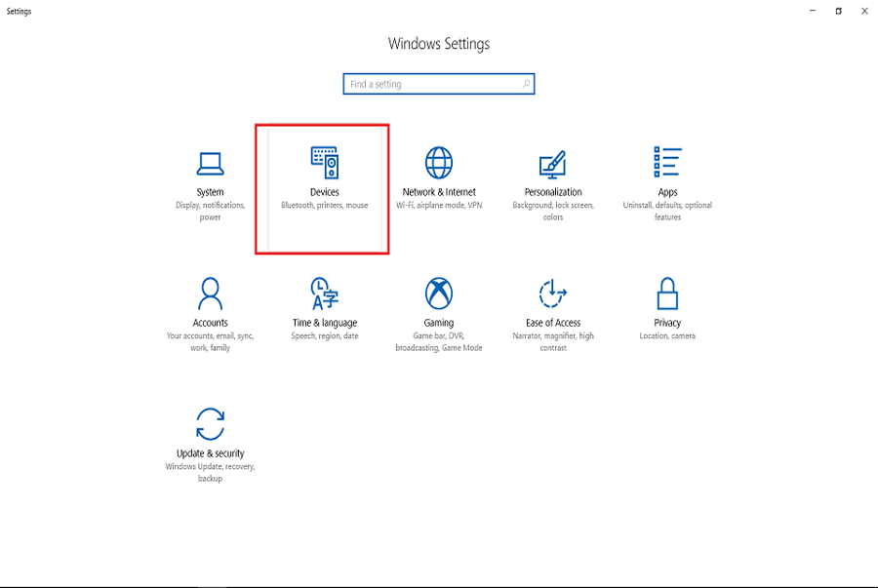Open the Ease of Access icon
The width and height of the screenshot is (878, 588).
point(553,294)
